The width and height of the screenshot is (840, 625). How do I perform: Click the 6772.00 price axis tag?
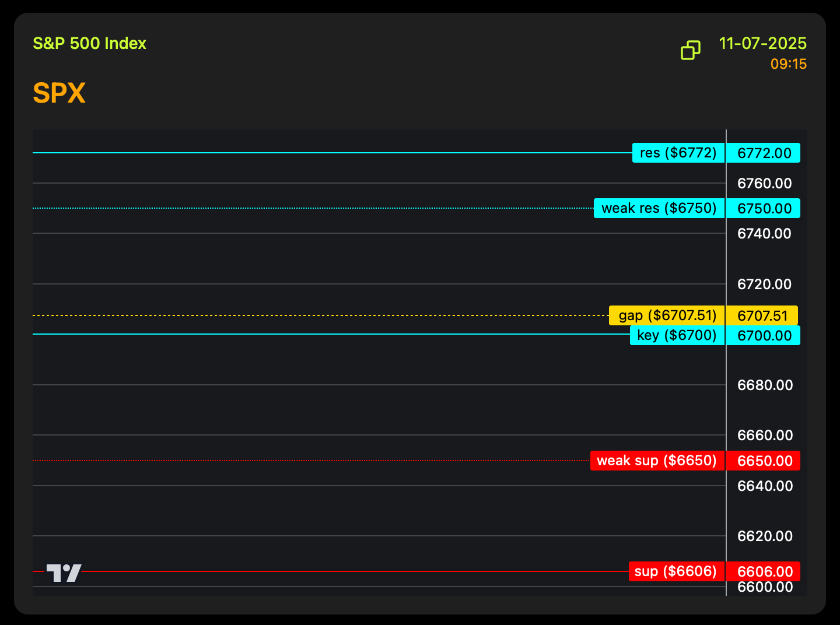tap(764, 153)
